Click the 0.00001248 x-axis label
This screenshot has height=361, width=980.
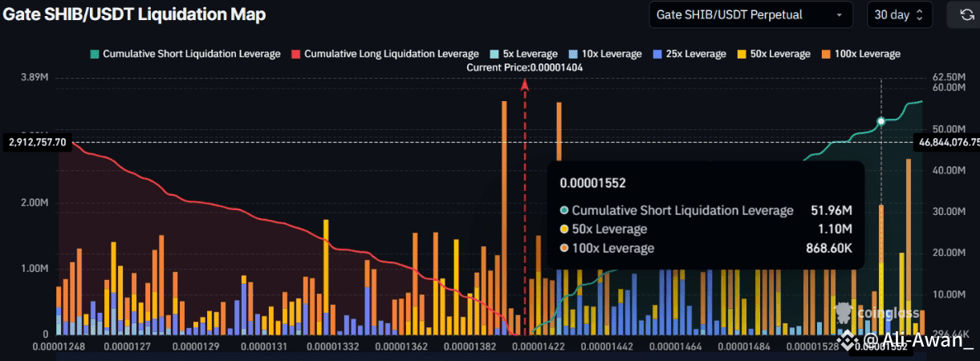coord(59,347)
